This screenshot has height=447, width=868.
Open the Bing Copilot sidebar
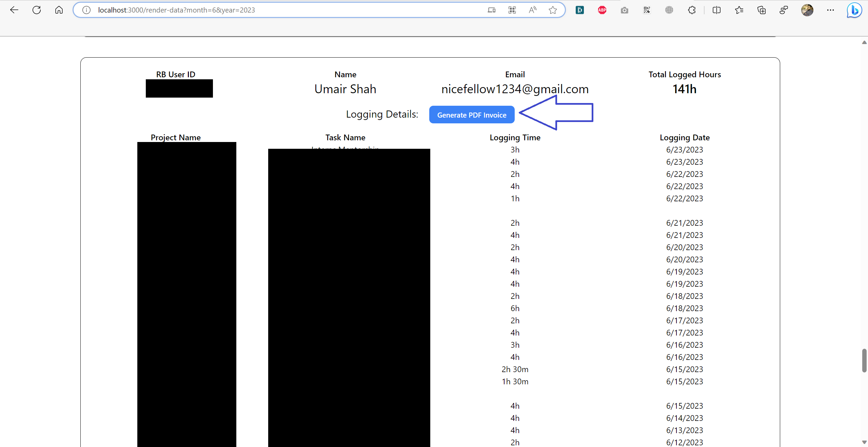(x=854, y=10)
